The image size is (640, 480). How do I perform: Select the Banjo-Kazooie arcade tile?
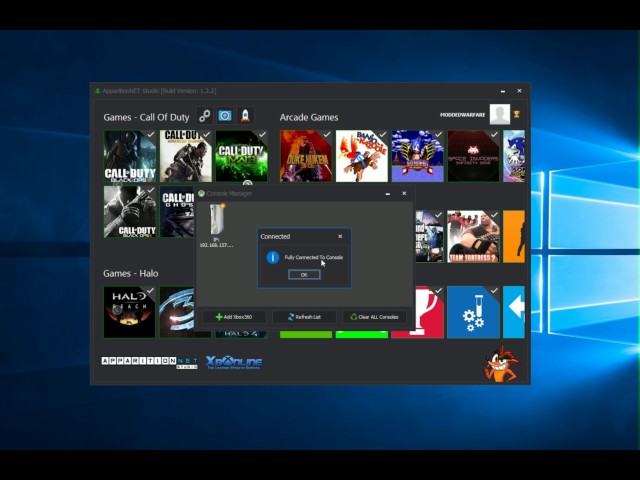[x=362, y=156]
